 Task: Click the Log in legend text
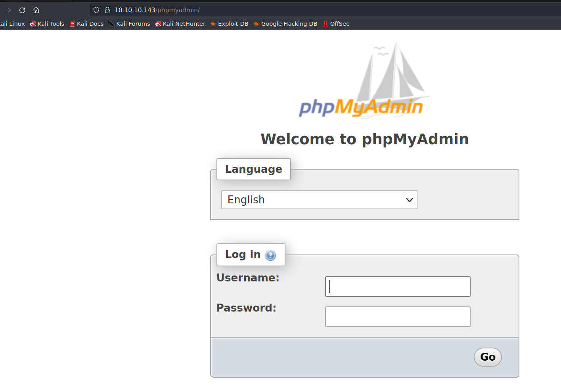click(x=243, y=254)
